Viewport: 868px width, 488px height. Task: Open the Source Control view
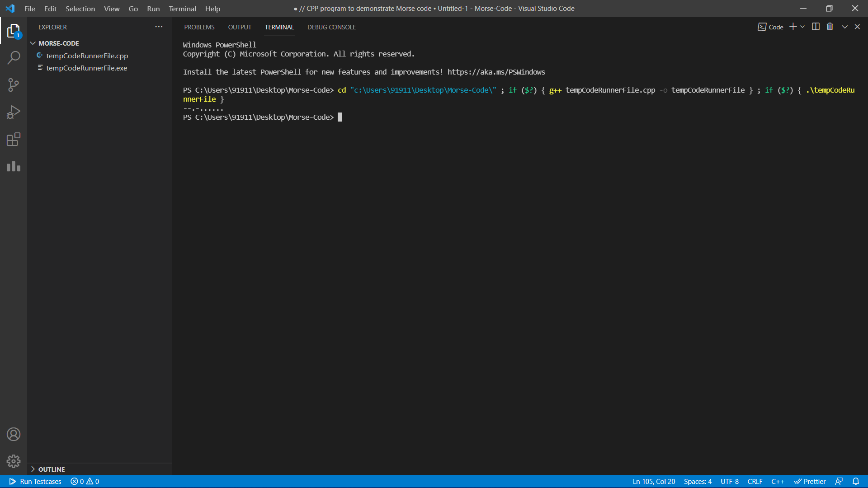[14, 85]
